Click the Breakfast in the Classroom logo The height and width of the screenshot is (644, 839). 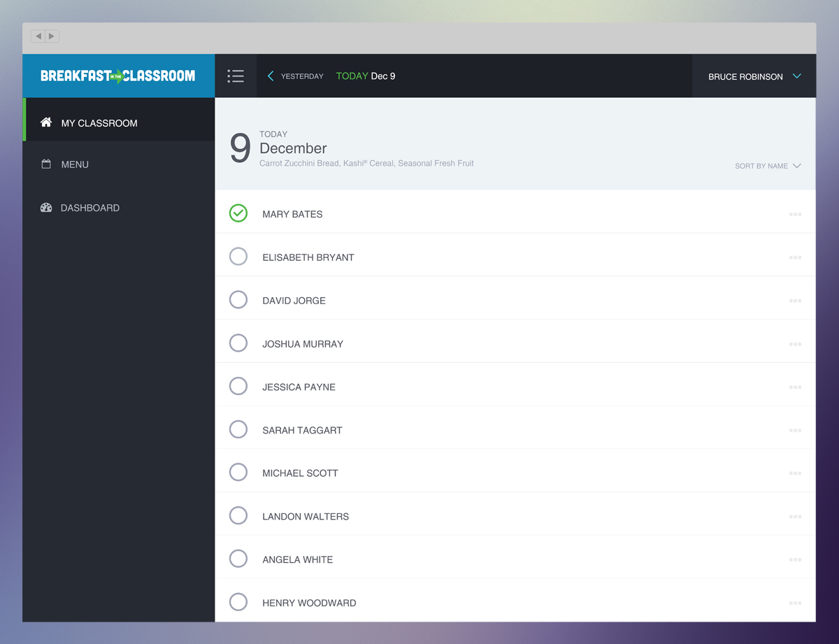pyautogui.click(x=118, y=76)
